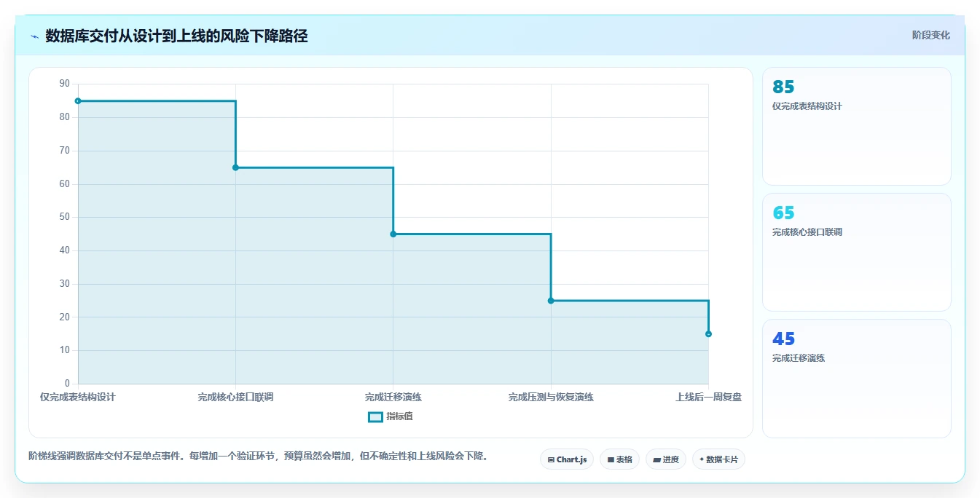The height and width of the screenshot is (498, 980).
Task: Toggle the 指标值 legend swatch
Action: tap(375, 417)
